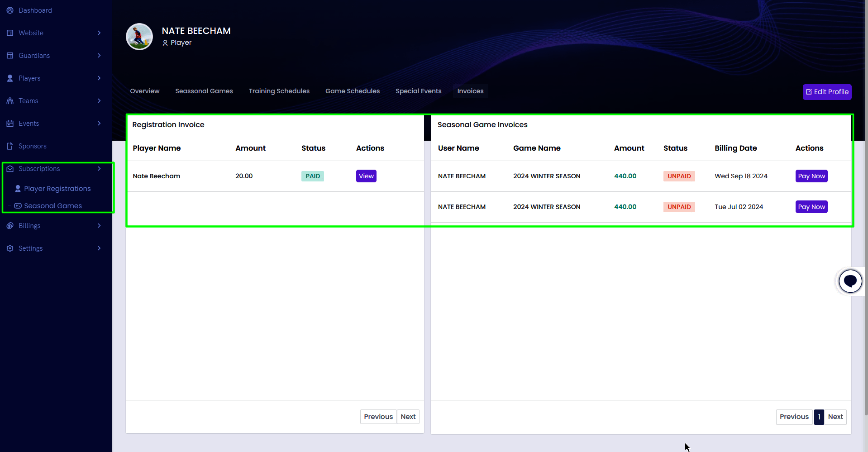868x452 pixels.
Task: Click the Sponsors document icon
Action: [10, 146]
